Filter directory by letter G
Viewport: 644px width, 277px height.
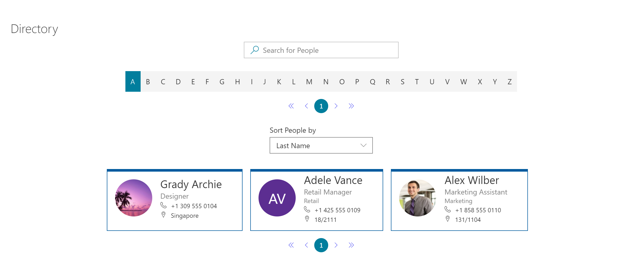[x=222, y=81]
